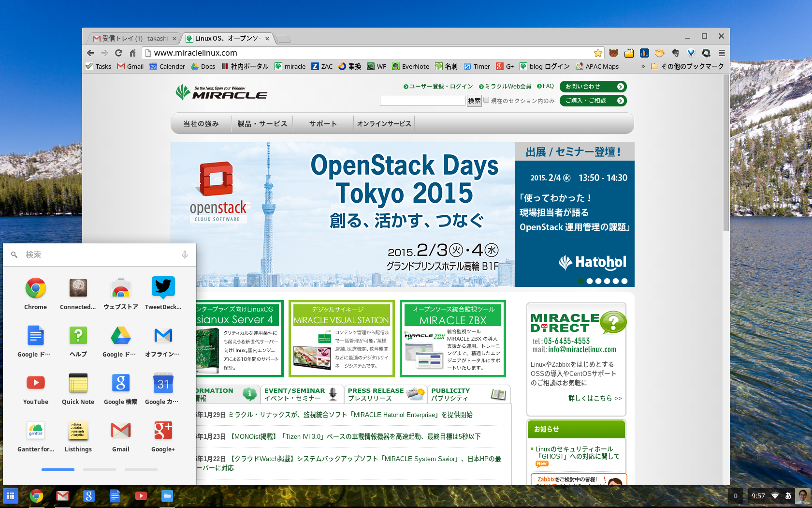Click the page vertical scrollbar thumb
Image resolution: width=812 pixels, height=508 pixels.
pyautogui.click(x=726, y=153)
